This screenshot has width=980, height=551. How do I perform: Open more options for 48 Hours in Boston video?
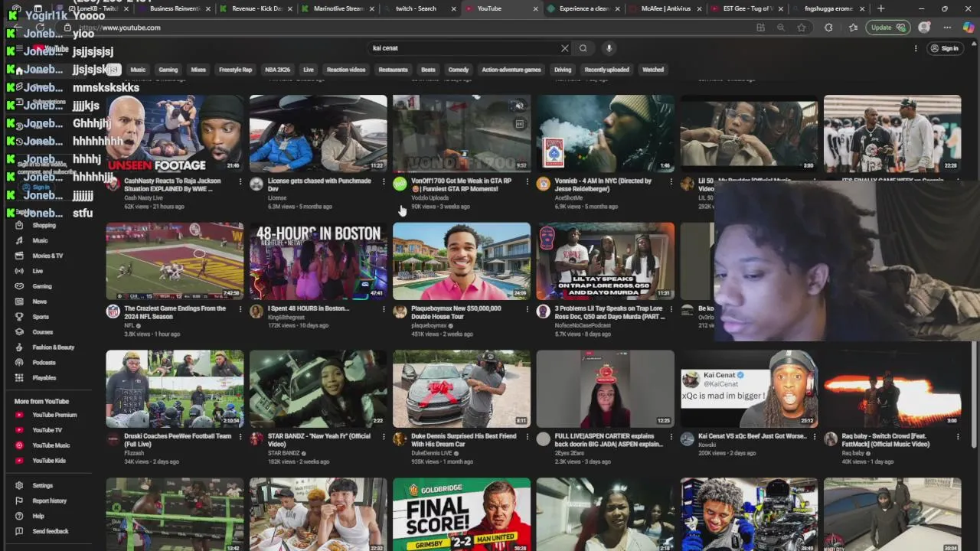[x=384, y=309]
